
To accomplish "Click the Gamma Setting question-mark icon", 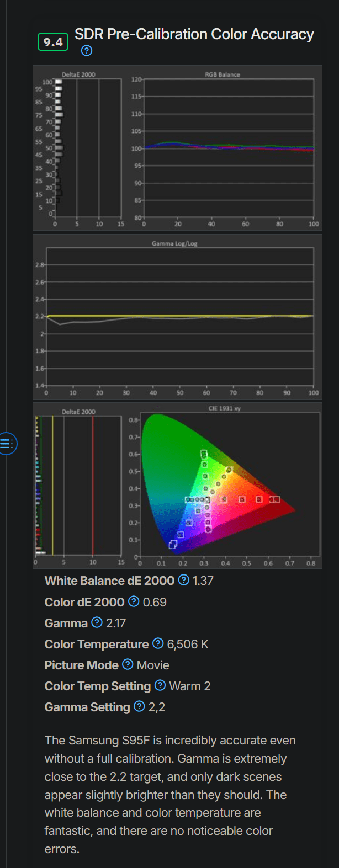I will coord(139,706).
